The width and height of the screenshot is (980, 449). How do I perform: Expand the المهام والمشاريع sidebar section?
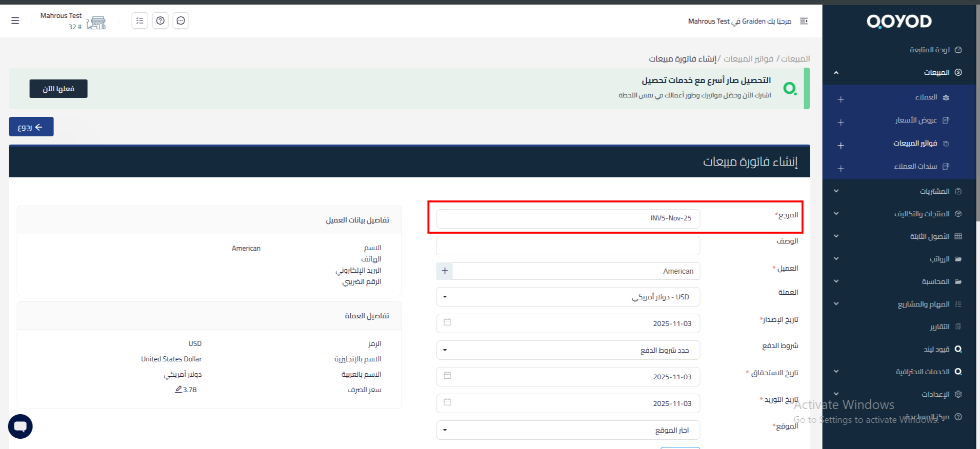click(836, 304)
